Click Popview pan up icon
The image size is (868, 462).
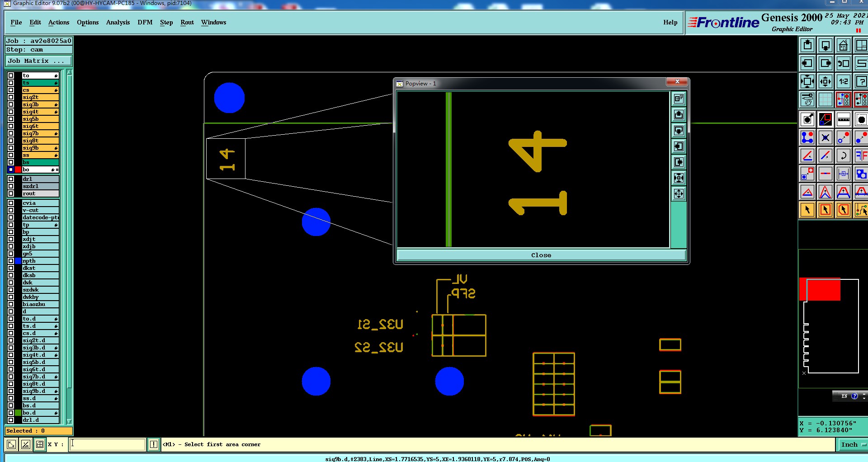pyautogui.click(x=679, y=115)
